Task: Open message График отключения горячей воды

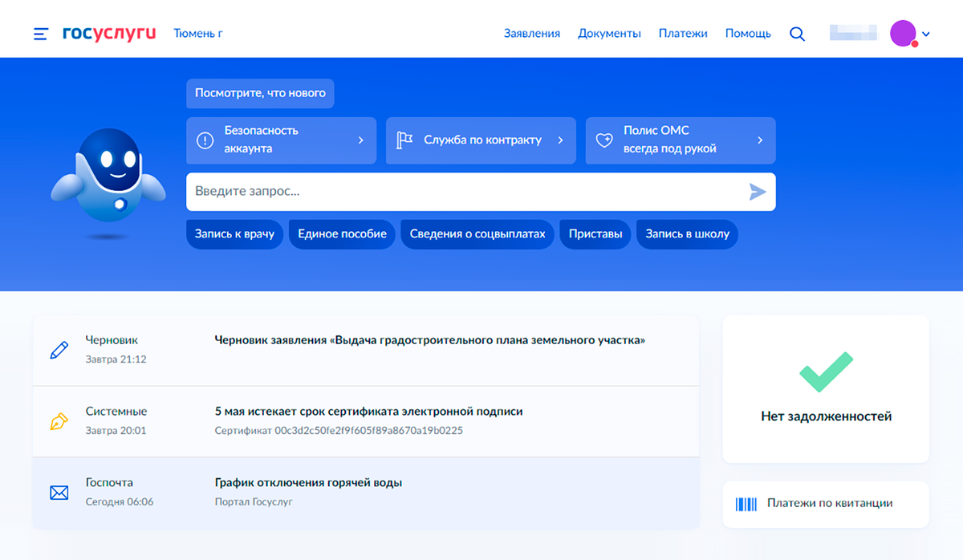Action: [x=308, y=483]
